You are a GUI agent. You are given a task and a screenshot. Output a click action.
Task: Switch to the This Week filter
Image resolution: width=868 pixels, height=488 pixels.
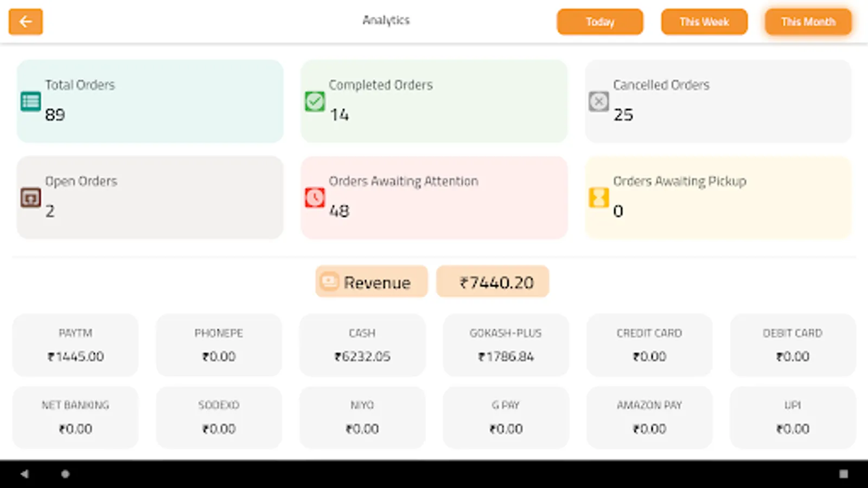coord(704,22)
